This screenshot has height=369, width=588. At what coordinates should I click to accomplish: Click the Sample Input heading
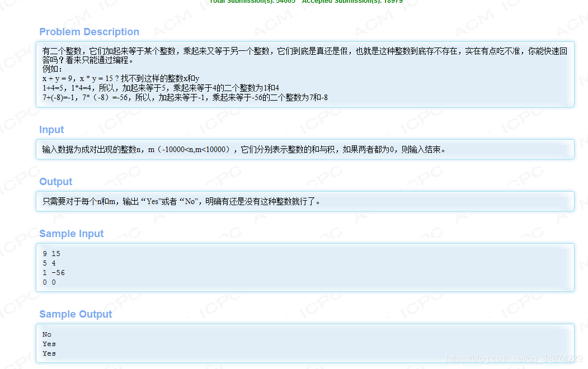71,234
